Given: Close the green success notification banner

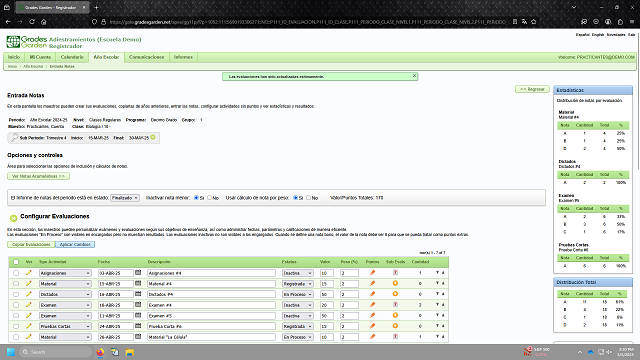Looking at the screenshot, I should click(414, 76).
